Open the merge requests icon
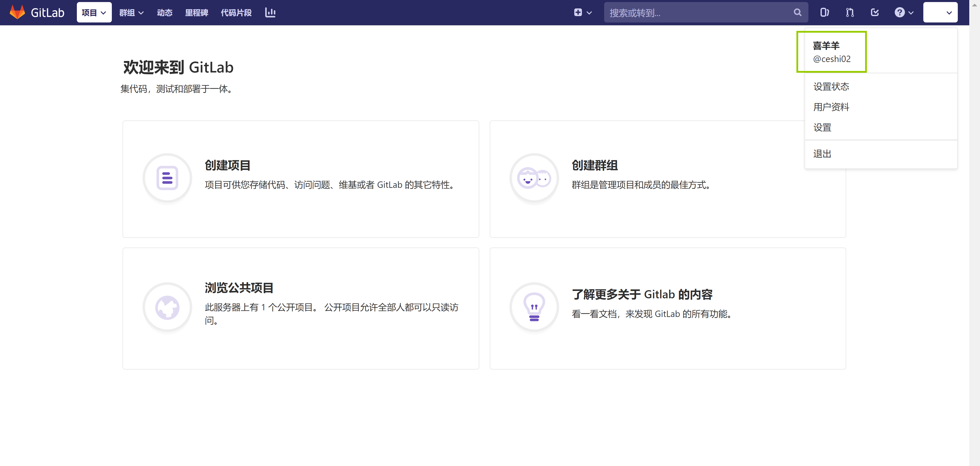This screenshot has width=980, height=466. 850,13
